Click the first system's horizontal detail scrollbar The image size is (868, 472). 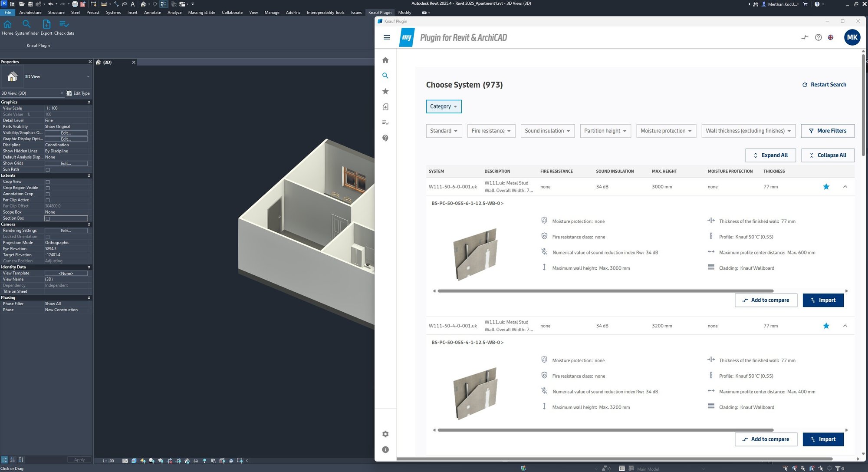coord(605,291)
